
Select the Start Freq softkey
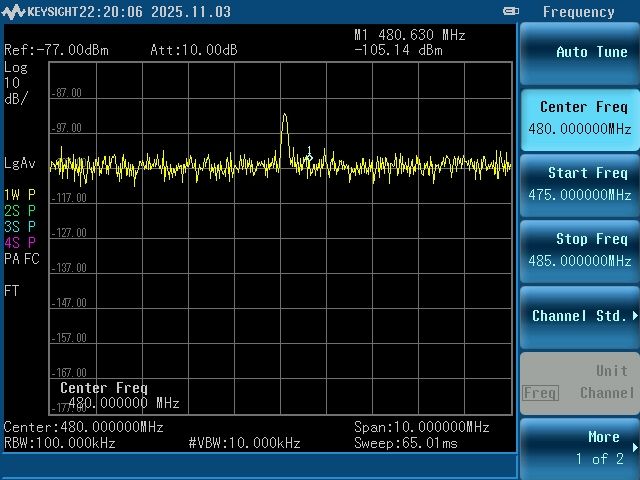point(580,186)
